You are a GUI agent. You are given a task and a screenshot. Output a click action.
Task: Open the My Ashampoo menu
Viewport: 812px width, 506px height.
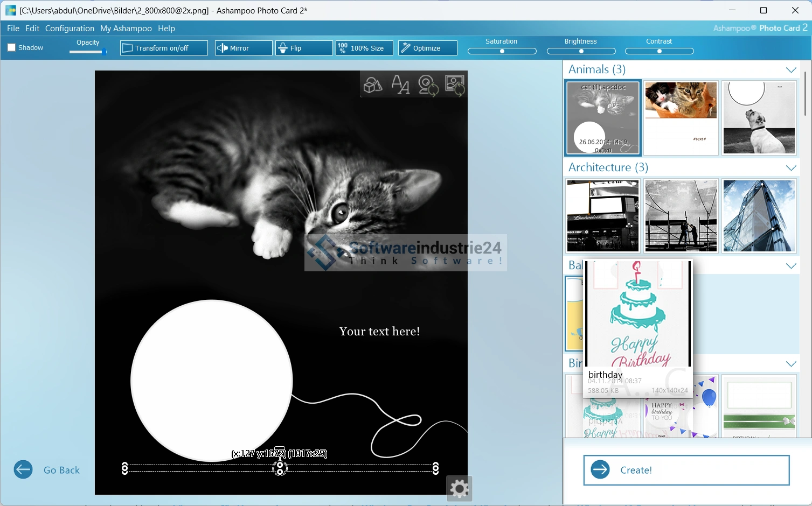pos(126,29)
